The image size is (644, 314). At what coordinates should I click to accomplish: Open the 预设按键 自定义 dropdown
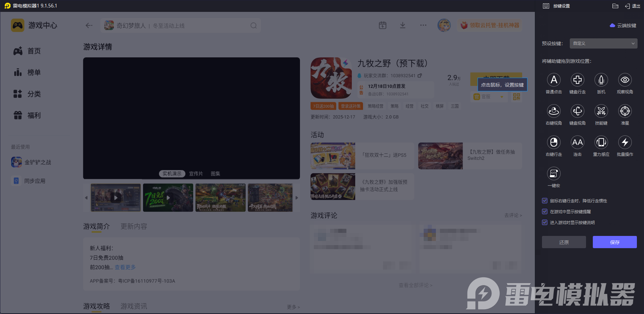[x=603, y=43]
